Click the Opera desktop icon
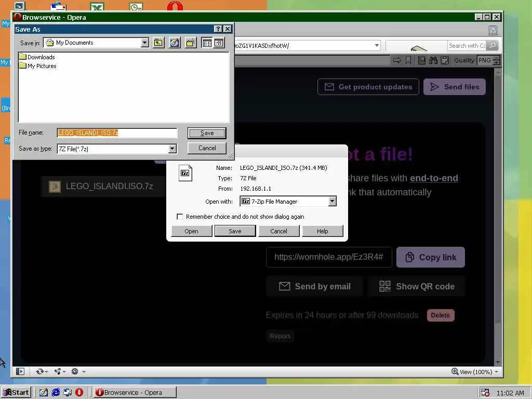The height and width of the screenshot is (399, 532). pyautogui.click(x=175, y=6)
